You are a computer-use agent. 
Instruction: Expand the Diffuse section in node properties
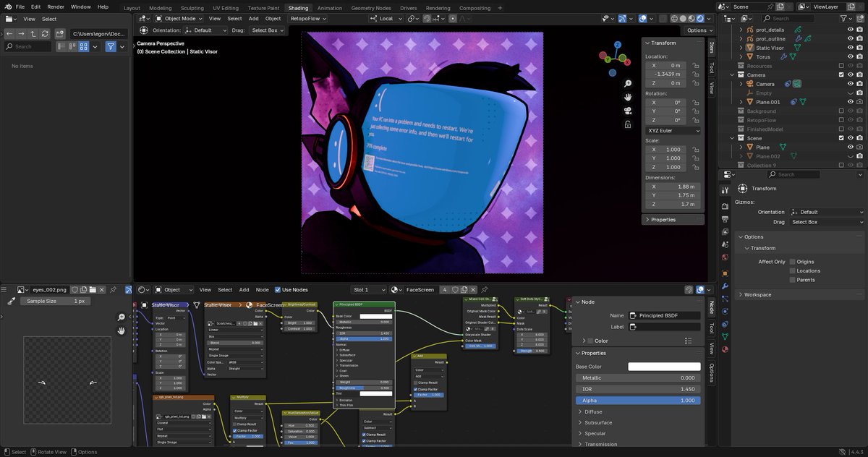592,411
